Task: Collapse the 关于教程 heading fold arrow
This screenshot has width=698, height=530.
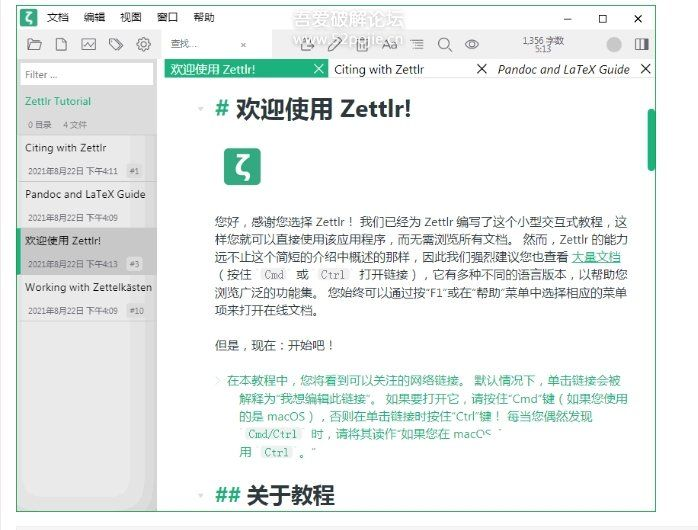Action: 201,495
